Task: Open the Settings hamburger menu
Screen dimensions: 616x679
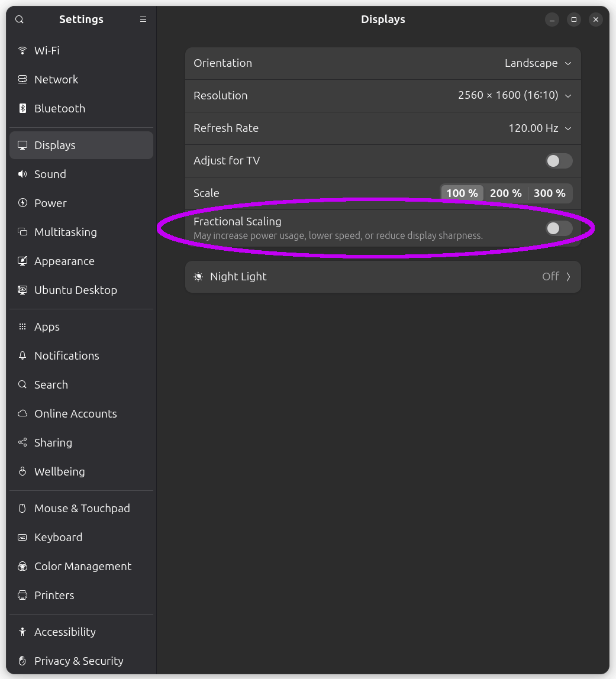Action: (x=143, y=20)
